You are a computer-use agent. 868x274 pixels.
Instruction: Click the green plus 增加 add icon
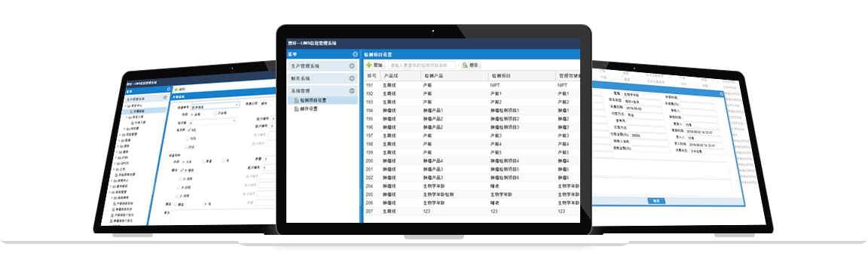point(369,65)
